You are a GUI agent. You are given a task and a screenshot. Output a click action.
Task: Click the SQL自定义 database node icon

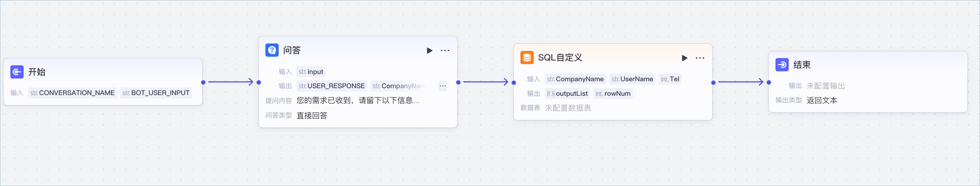point(527,58)
